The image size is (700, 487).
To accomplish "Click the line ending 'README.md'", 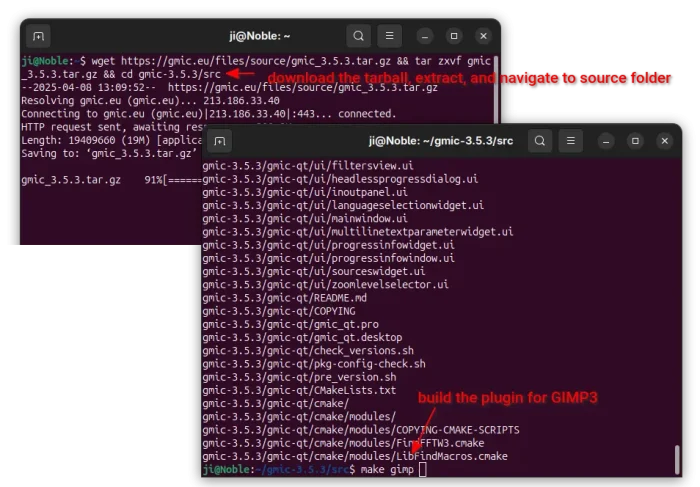I will coord(284,298).
